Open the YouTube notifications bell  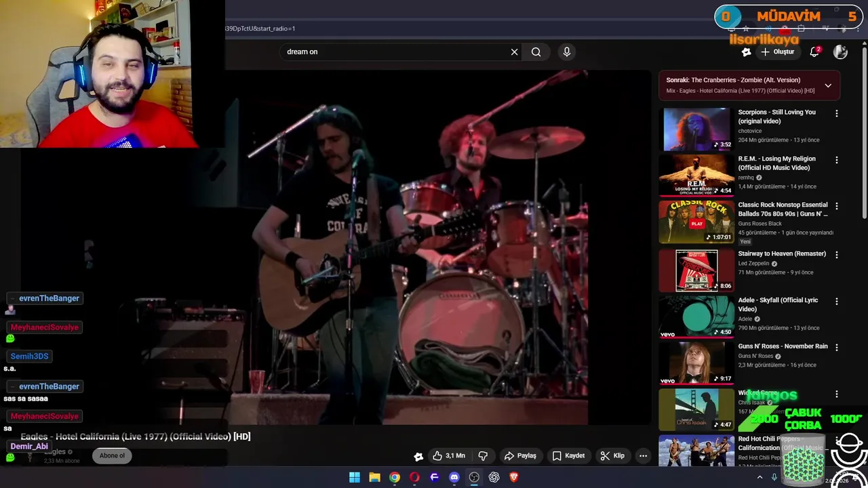814,52
